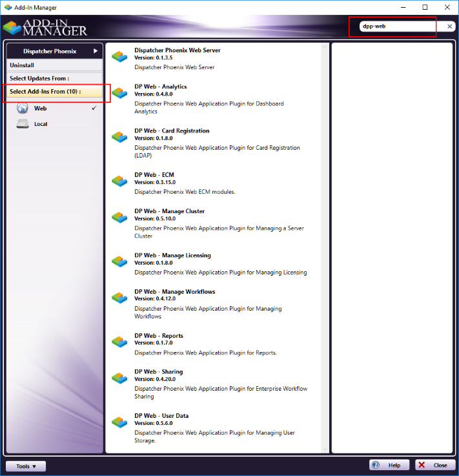Click the DP Web - ECM add-in icon

119,181
